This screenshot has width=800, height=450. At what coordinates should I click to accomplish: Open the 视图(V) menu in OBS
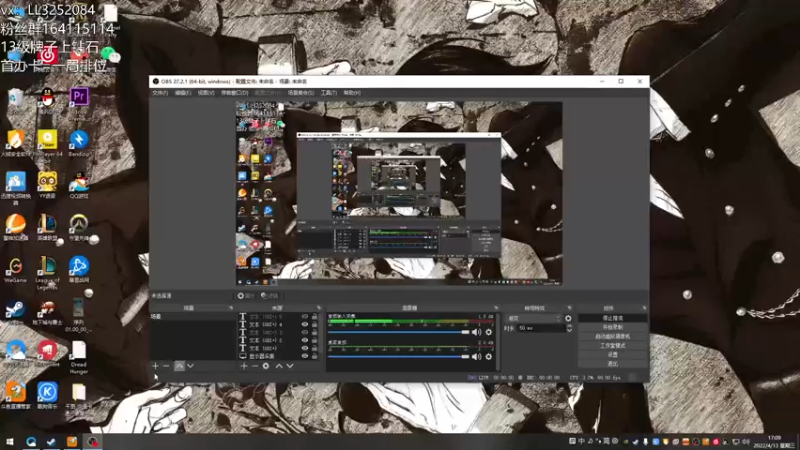click(x=206, y=93)
